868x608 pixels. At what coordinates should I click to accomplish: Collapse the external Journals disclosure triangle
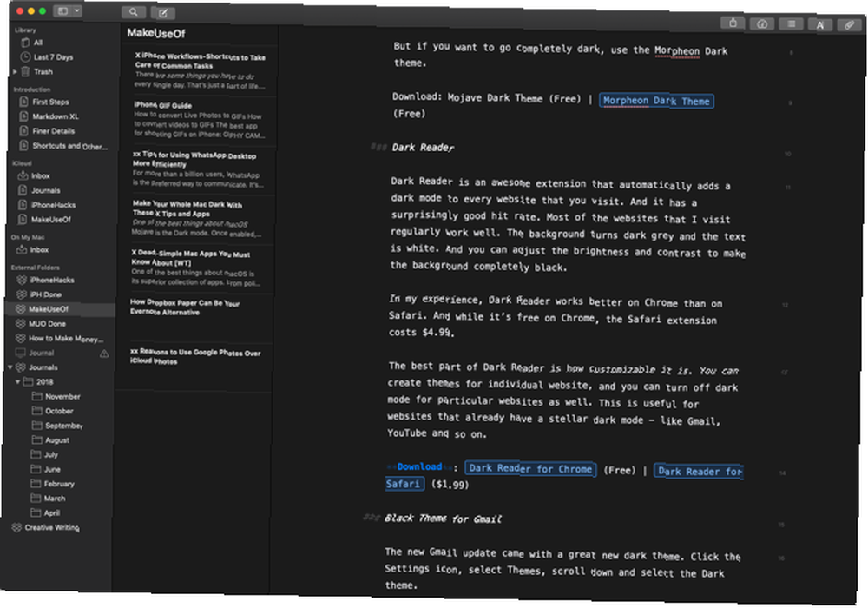pos(10,367)
